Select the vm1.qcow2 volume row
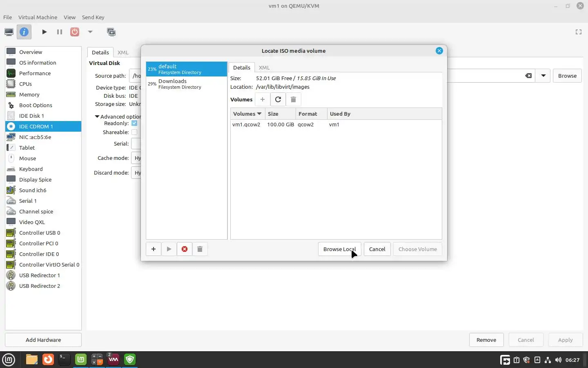 tap(336, 124)
